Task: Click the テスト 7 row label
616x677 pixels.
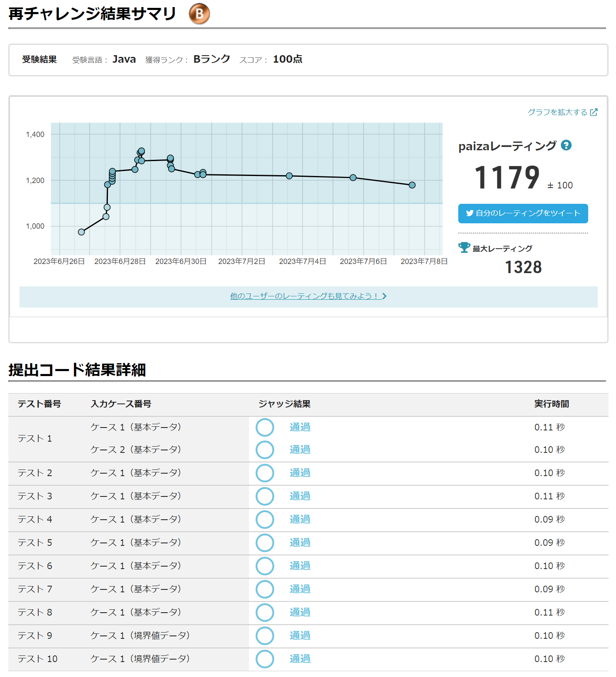Action: click(35, 589)
